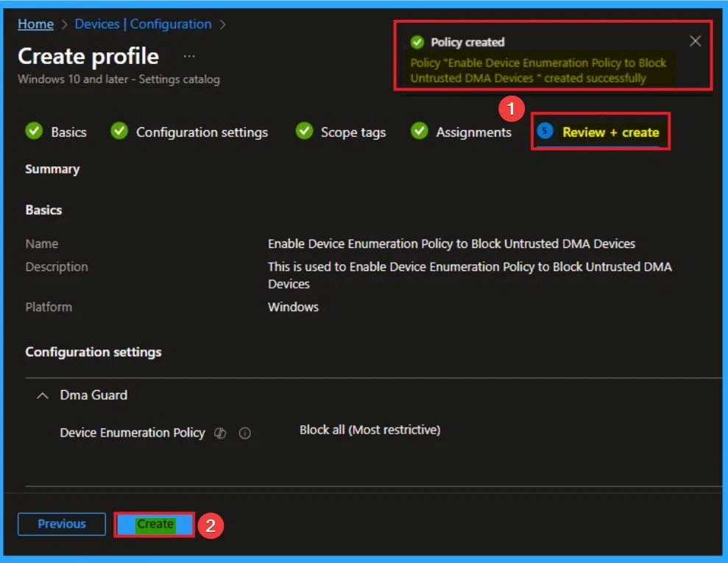Click the Copilot icon beside Device Enumeration Policy
This screenshot has height=563, width=728.
219,433
